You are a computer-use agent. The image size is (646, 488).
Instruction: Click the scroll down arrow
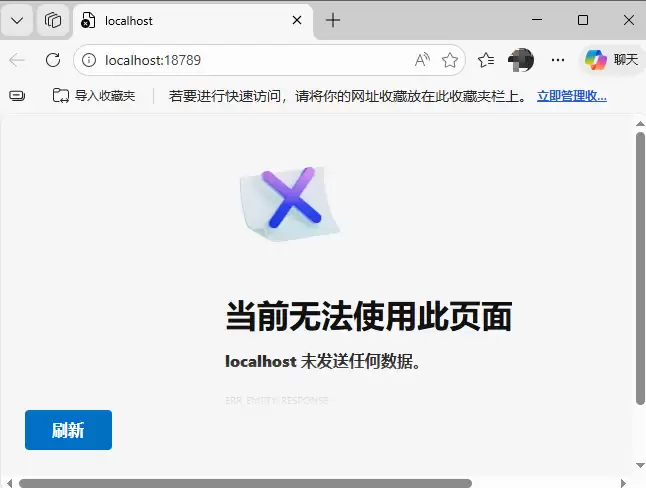coord(640,465)
